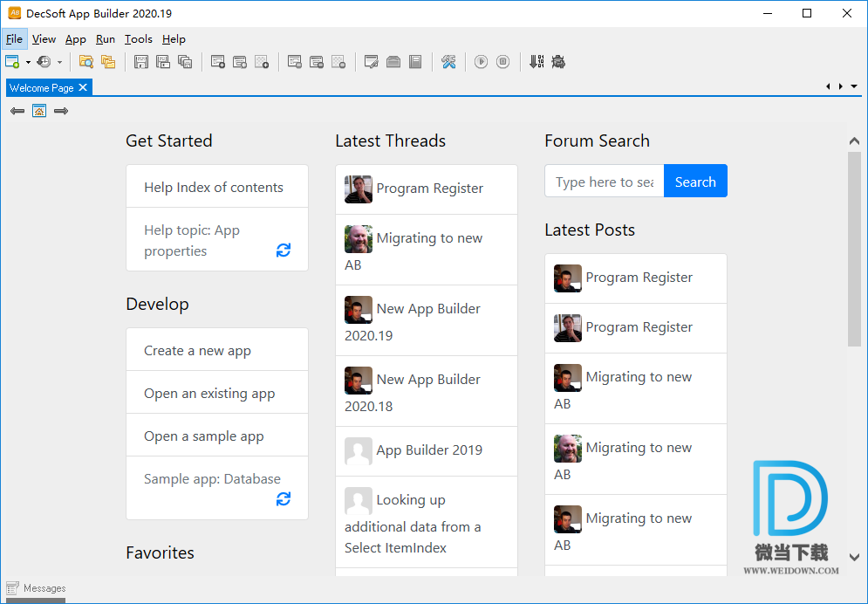Open the App menu
The width and height of the screenshot is (868, 604).
point(75,39)
